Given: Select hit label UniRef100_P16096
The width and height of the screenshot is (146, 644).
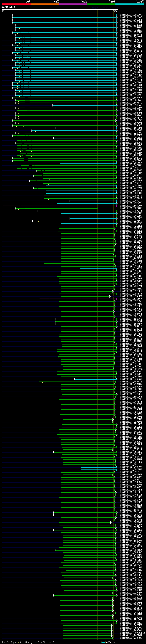Looking at the screenshot, I should pyautogui.click(x=131, y=95).
